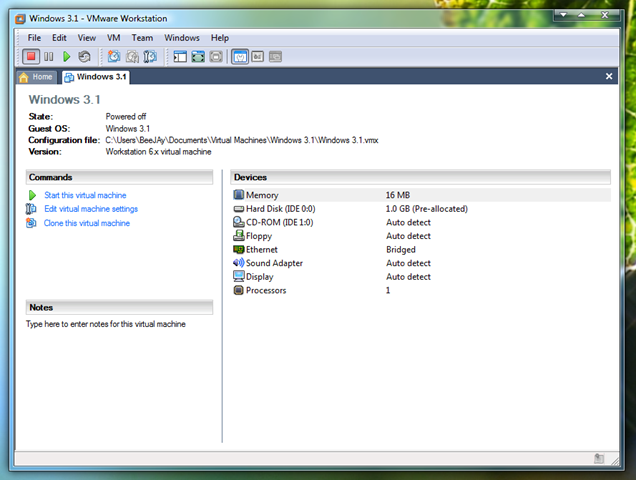636x480 pixels.
Task: Click the CD-ROM device icon
Action: coord(238,222)
